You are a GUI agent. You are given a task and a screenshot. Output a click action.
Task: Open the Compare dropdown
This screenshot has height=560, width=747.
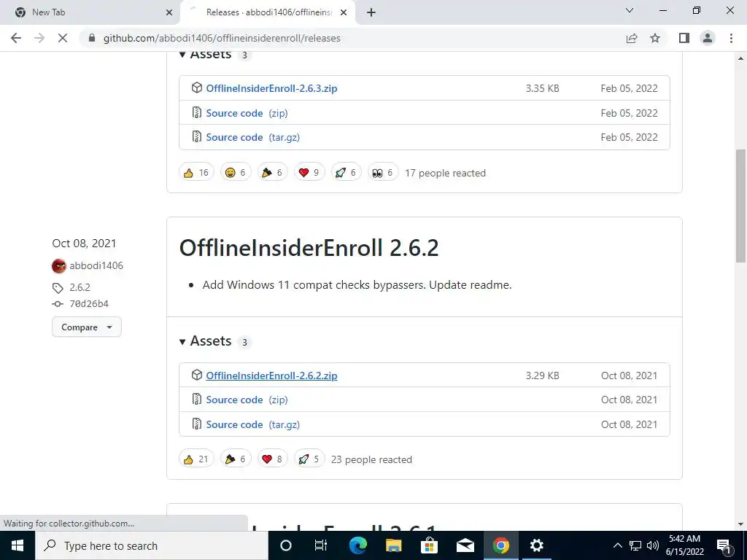tap(87, 327)
